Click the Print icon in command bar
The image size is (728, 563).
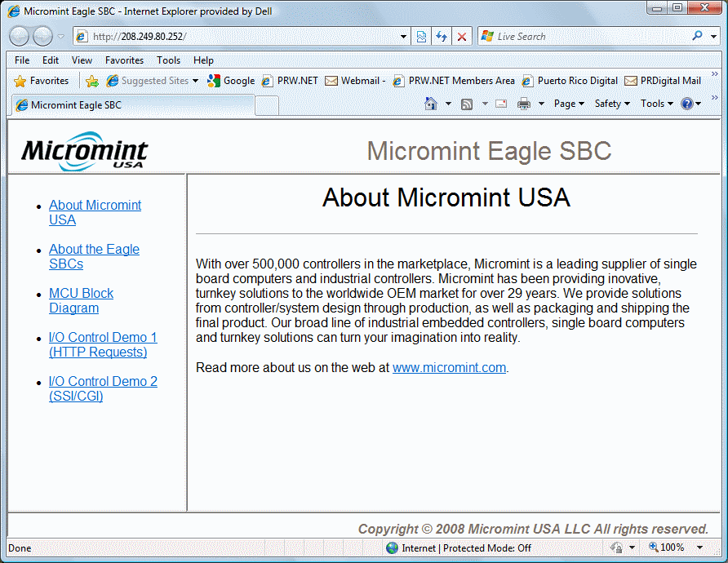click(523, 104)
